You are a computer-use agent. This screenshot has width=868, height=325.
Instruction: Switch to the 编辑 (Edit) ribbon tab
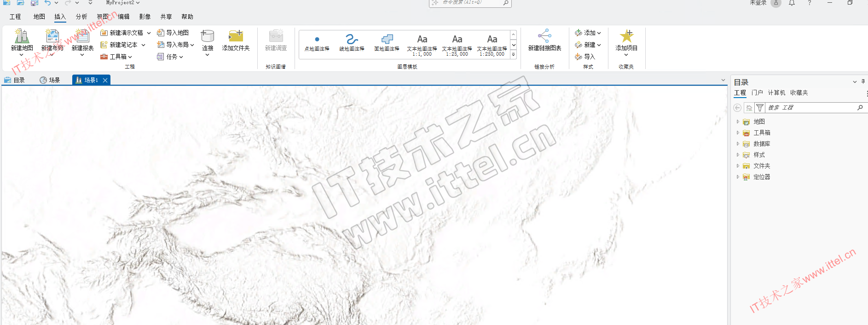tap(124, 17)
